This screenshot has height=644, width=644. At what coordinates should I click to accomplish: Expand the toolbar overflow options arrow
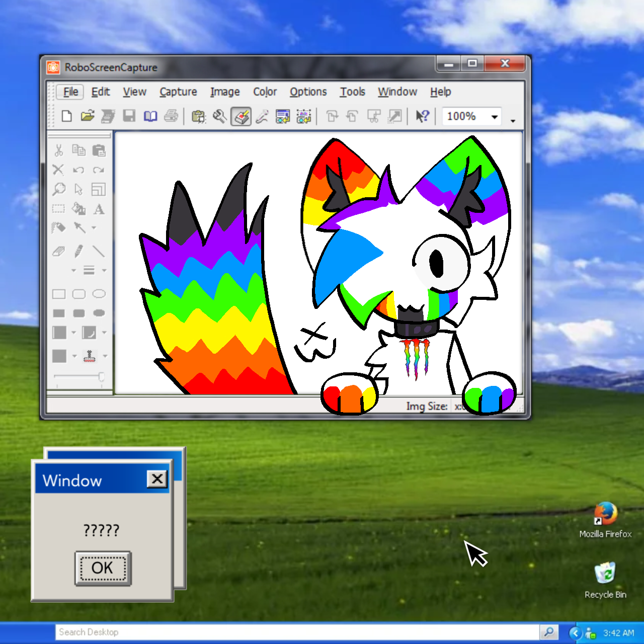click(513, 121)
